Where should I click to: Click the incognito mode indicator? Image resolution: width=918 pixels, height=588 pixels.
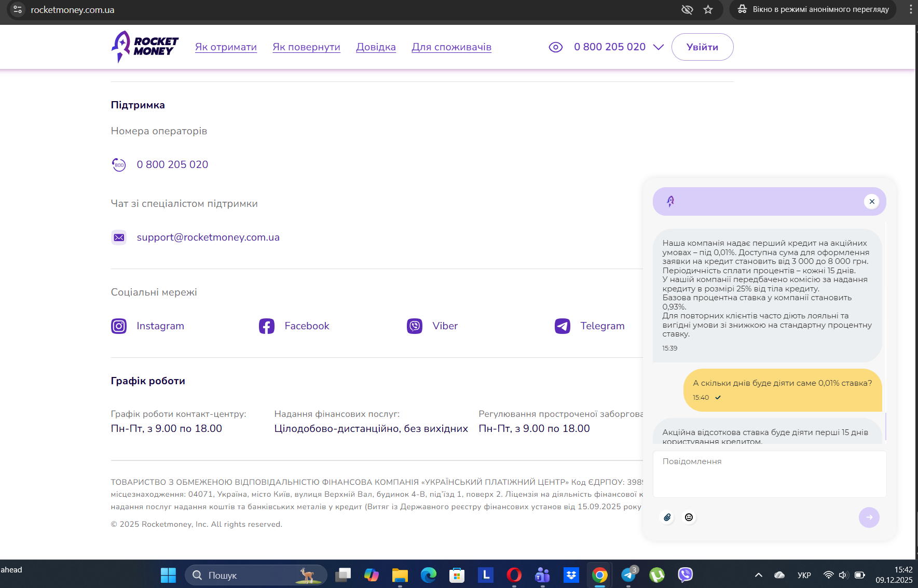click(813, 9)
